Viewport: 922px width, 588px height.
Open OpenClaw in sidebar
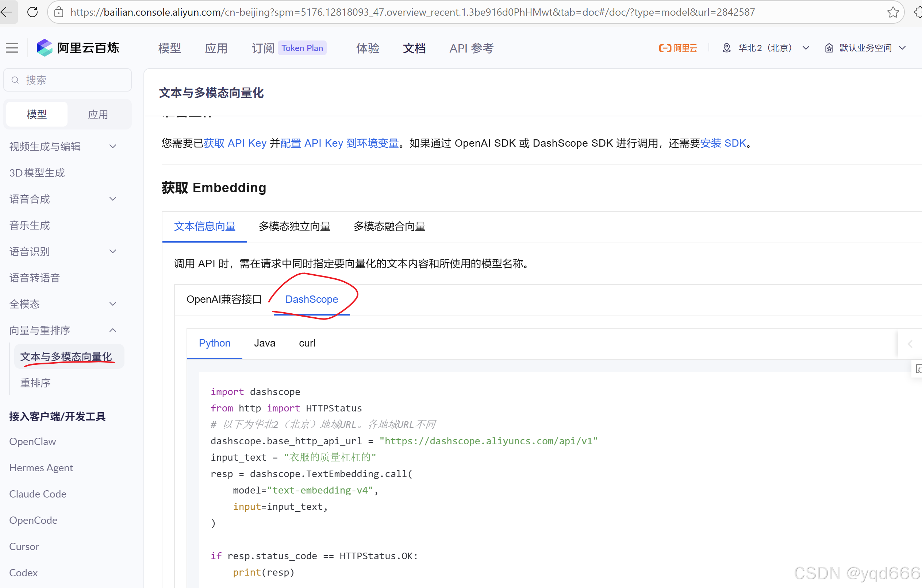[x=32, y=441]
